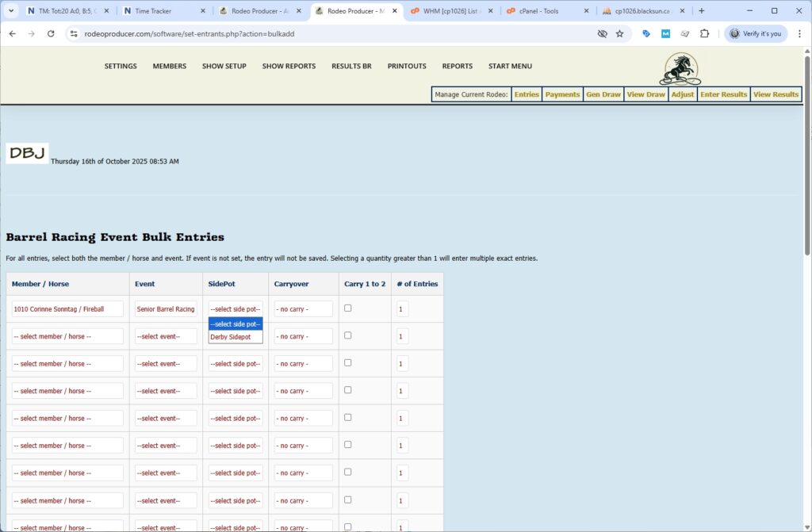Screen dimensions: 812x532
Task: Click the blue price-tag extension icon
Action: (x=645, y=34)
